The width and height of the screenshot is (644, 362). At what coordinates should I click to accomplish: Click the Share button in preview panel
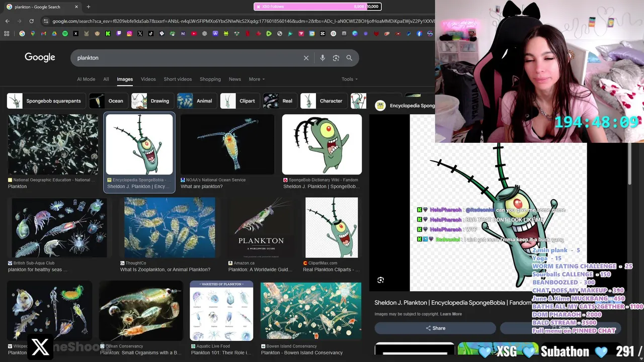tap(435, 328)
